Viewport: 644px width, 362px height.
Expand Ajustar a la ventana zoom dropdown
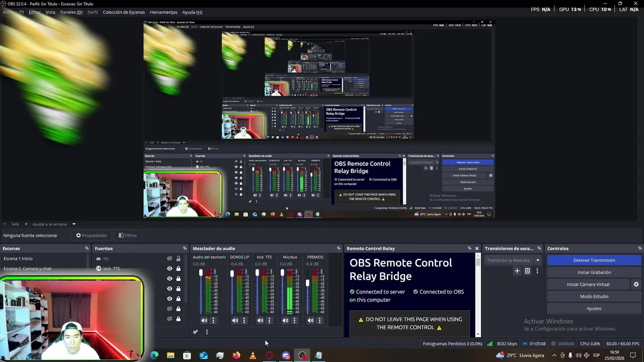tap(73, 224)
